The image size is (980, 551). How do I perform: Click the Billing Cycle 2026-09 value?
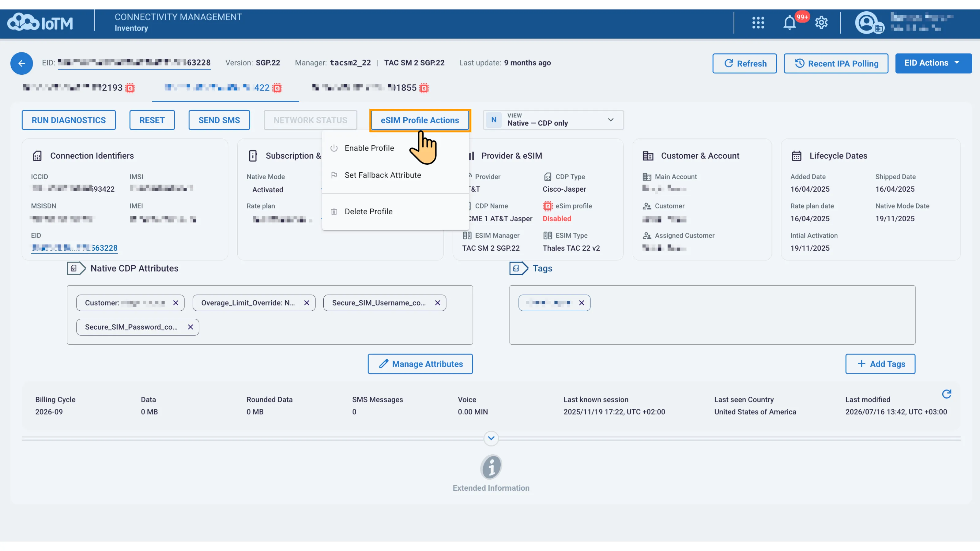pos(49,412)
